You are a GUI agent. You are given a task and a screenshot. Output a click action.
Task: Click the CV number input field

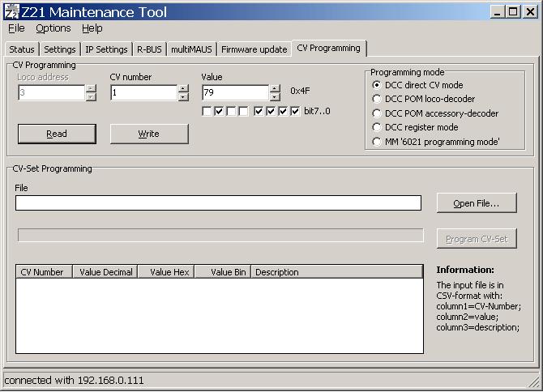(x=143, y=92)
